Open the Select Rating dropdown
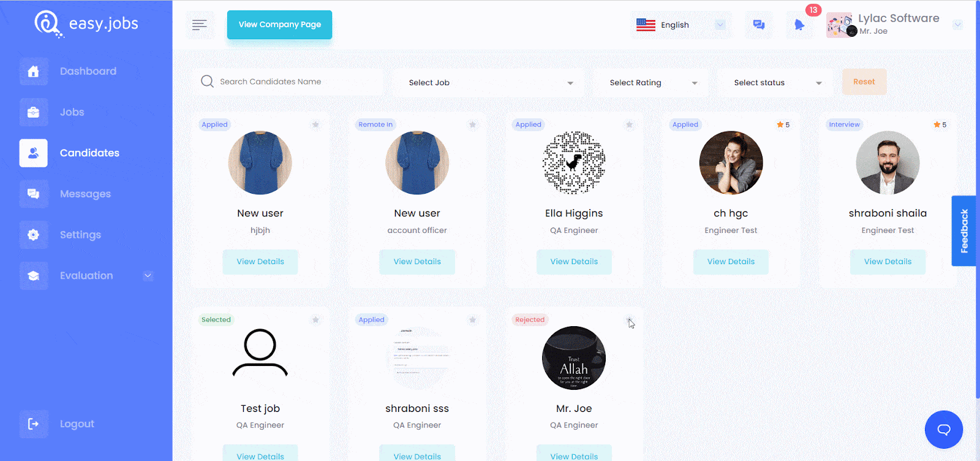980x461 pixels. coord(652,83)
